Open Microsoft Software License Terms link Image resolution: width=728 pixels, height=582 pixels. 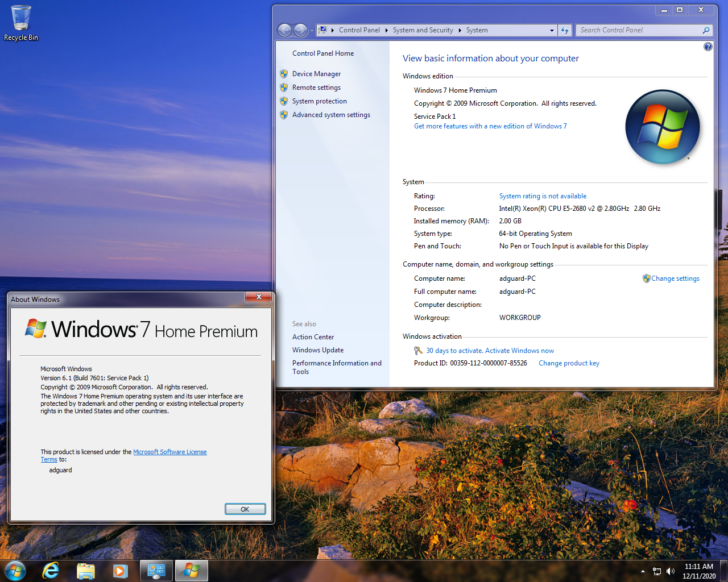(170, 452)
